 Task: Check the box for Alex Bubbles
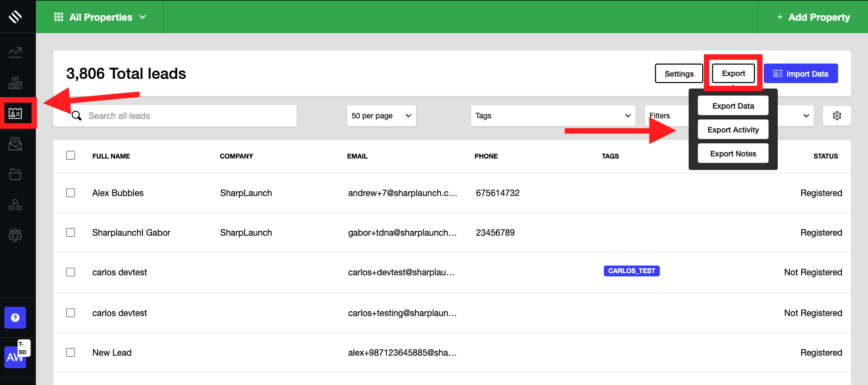(71, 193)
